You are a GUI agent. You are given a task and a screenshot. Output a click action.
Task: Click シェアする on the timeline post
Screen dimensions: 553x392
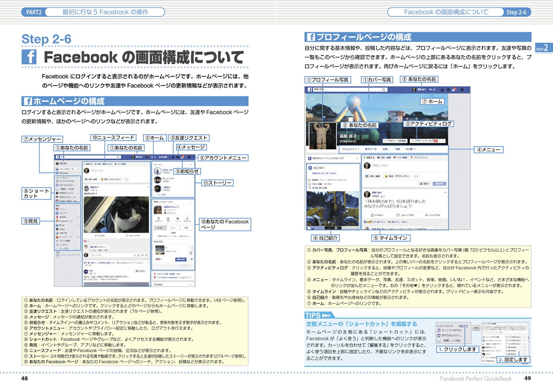(x=433, y=215)
